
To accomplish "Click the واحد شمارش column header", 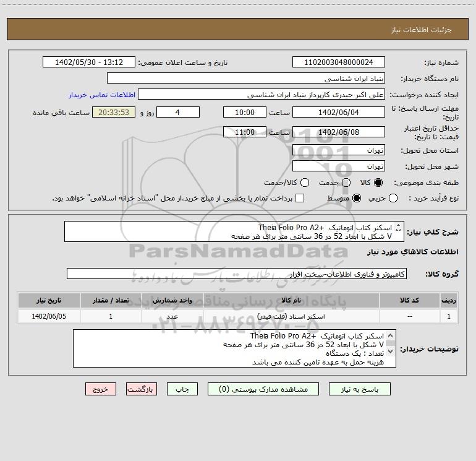I will 172,300.
